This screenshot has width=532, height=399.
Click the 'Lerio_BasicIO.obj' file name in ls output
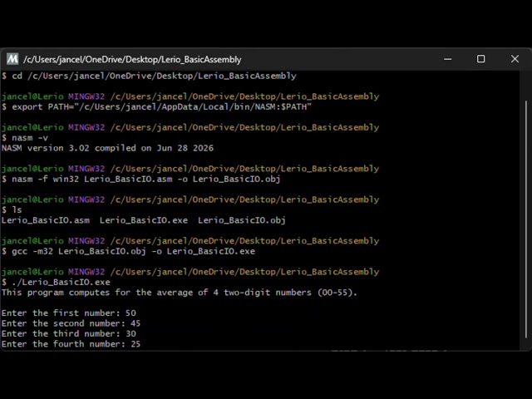tap(242, 220)
